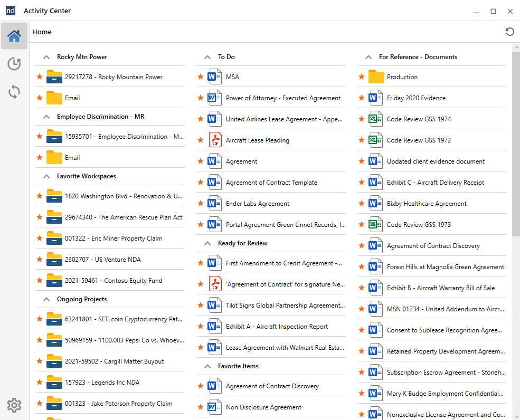Collapse the Ongoing Projects section
This screenshot has height=420, width=520.
pyautogui.click(x=46, y=299)
